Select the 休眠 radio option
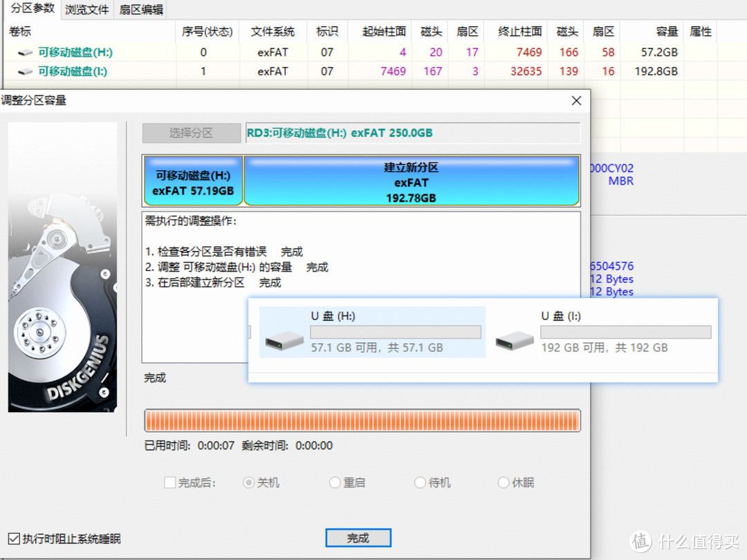 [x=503, y=483]
